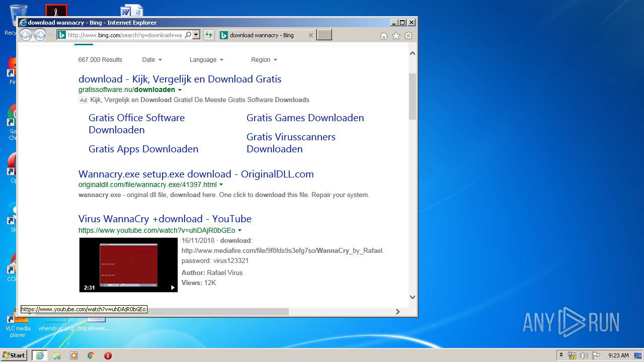
Task: Open a new blank tab button
Action: tap(324, 35)
